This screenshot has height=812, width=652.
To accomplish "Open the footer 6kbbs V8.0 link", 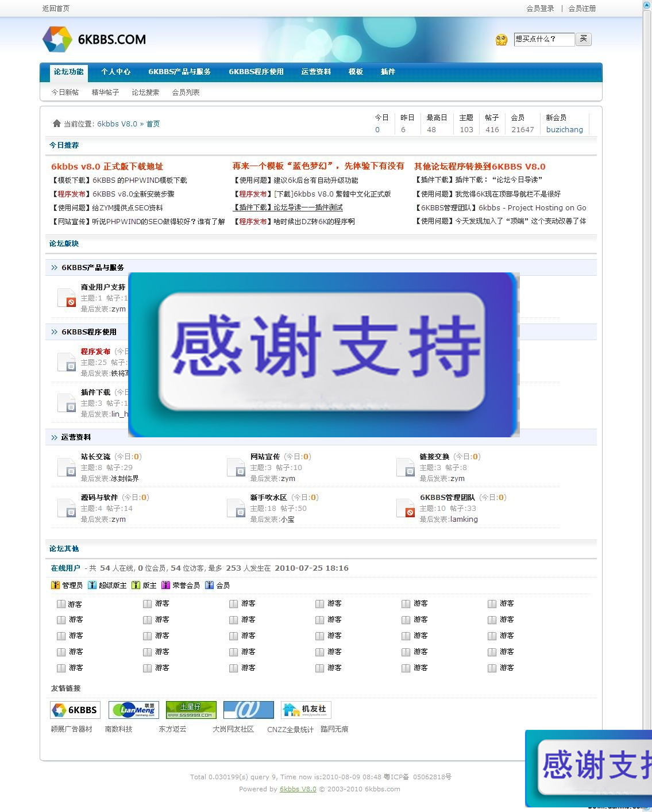I will coord(298,789).
